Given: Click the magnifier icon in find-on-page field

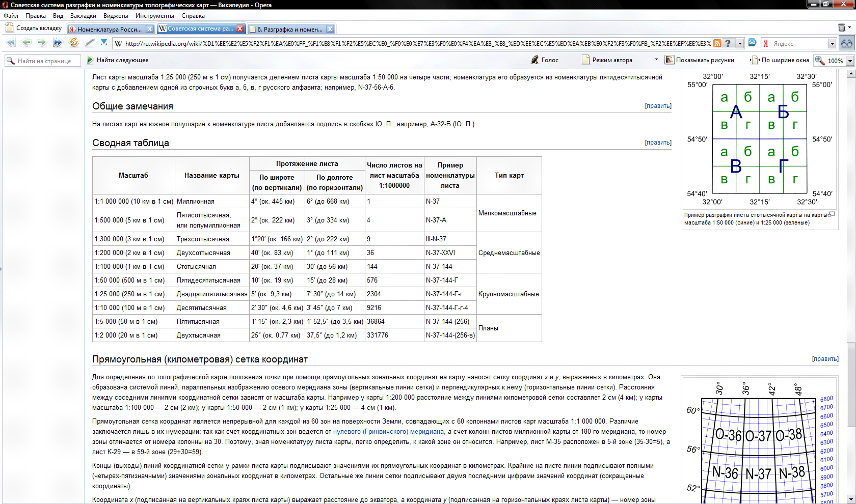Looking at the screenshot, I should (10, 61).
